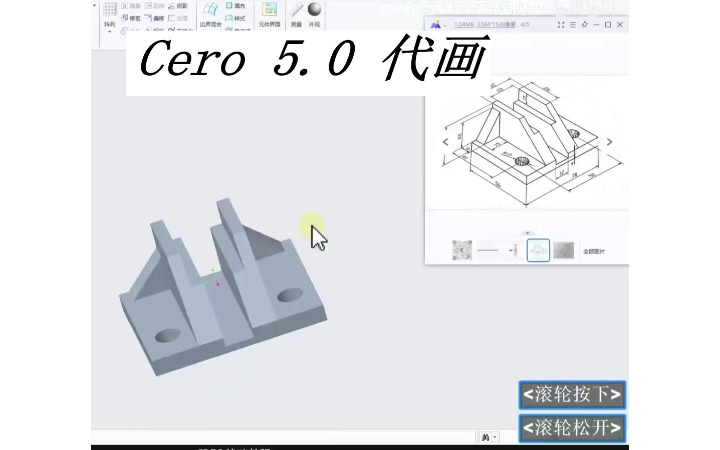Click the 加厚 (Thicken) tool
720x450 pixels.
coord(178,18)
